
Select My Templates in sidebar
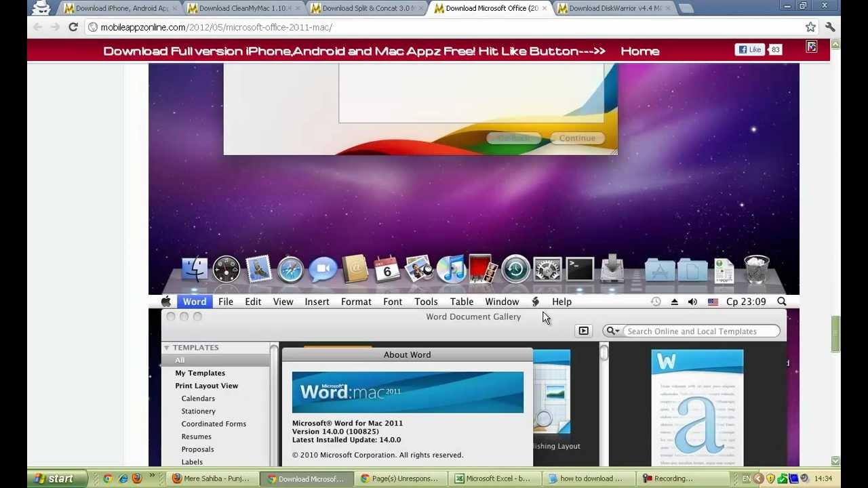click(x=200, y=373)
